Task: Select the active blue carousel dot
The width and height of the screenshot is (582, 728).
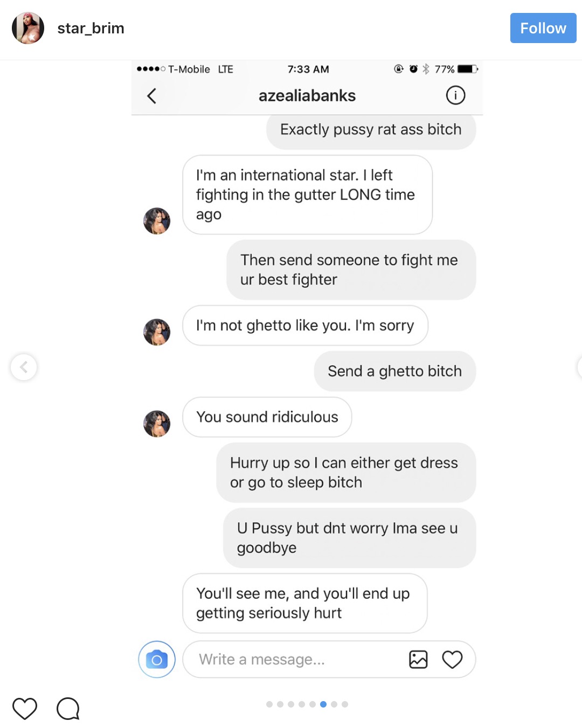Action: (323, 704)
